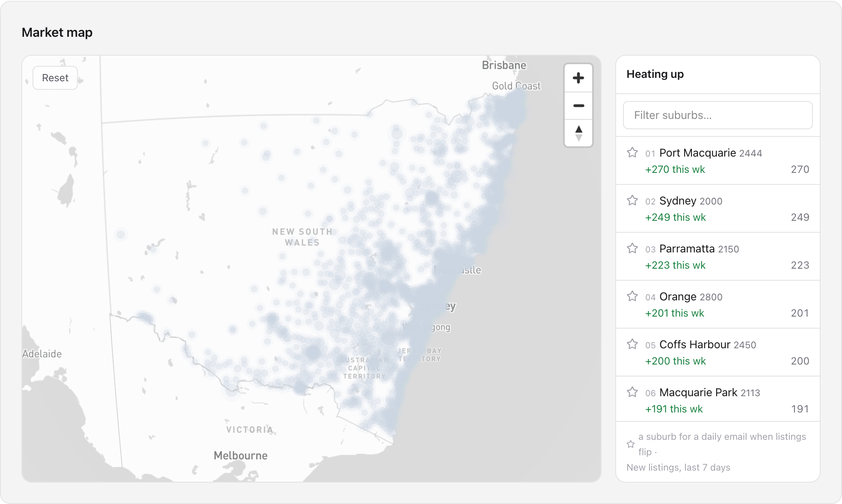This screenshot has height=504, width=842.
Task: Click '+270 this wk' text
Action: (x=675, y=169)
